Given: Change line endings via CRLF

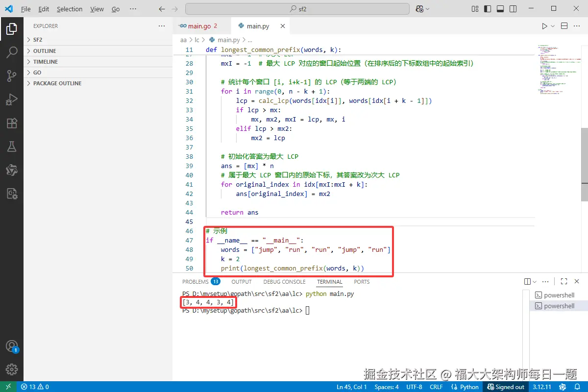Looking at the screenshot, I should click(436, 387).
